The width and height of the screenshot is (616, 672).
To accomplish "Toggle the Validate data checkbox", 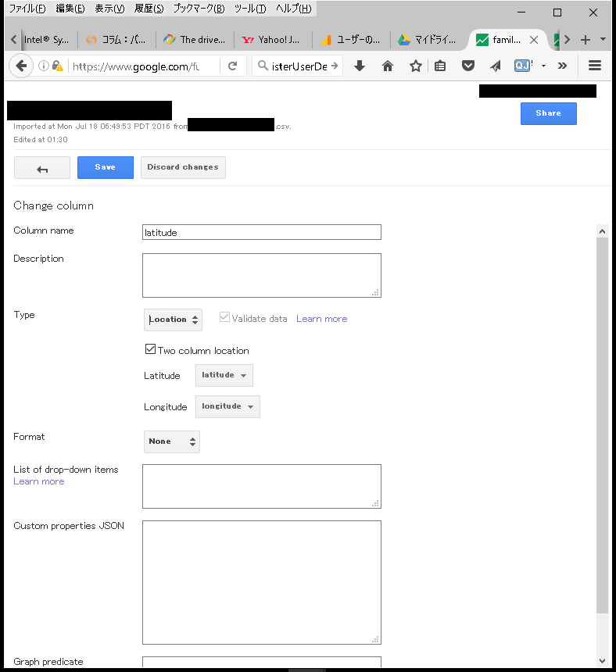I will pyautogui.click(x=224, y=317).
